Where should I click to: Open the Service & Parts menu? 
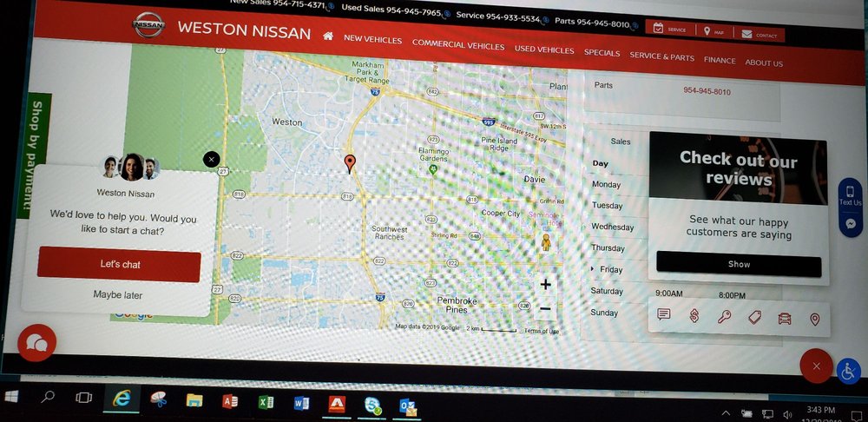click(661, 57)
